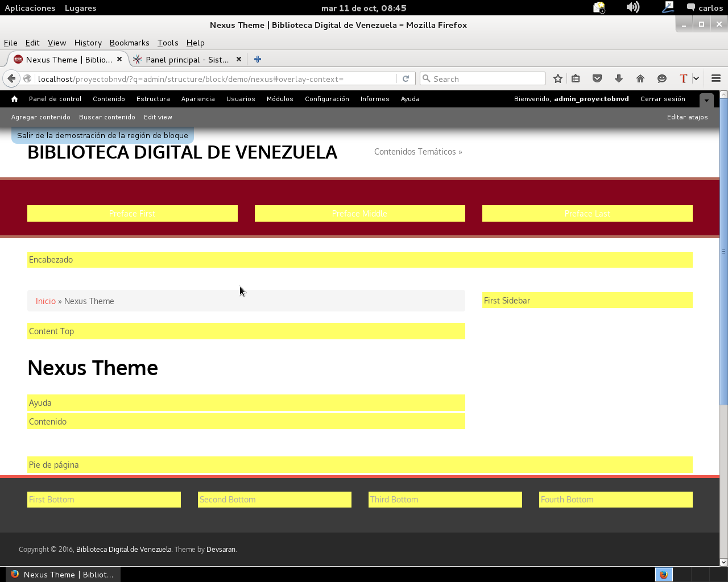This screenshot has width=728, height=582.
Task: Open a new tab with the plus icon
Action: click(x=258, y=59)
